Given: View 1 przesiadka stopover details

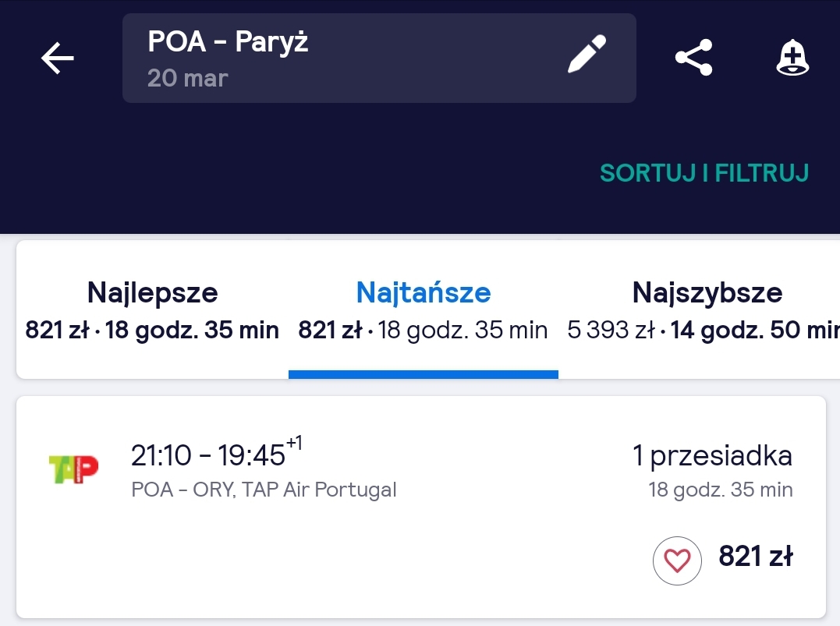Looking at the screenshot, I should tap(712, 456).
